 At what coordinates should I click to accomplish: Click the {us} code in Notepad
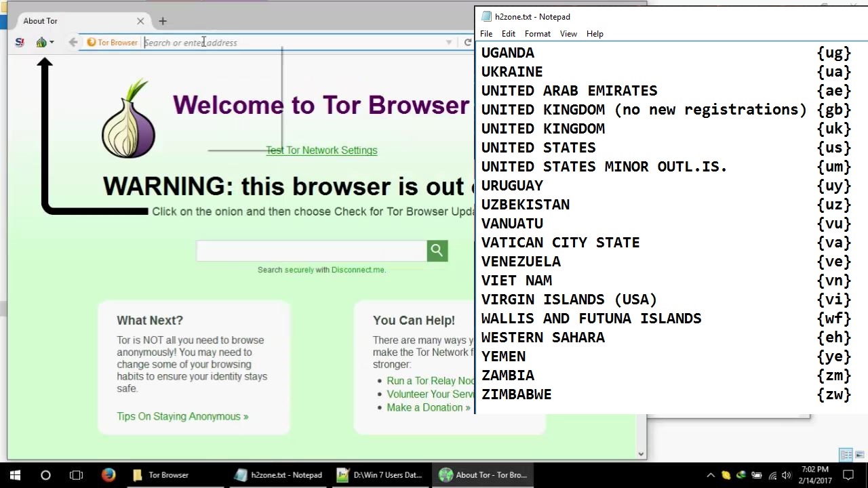[x=833, y=148]
